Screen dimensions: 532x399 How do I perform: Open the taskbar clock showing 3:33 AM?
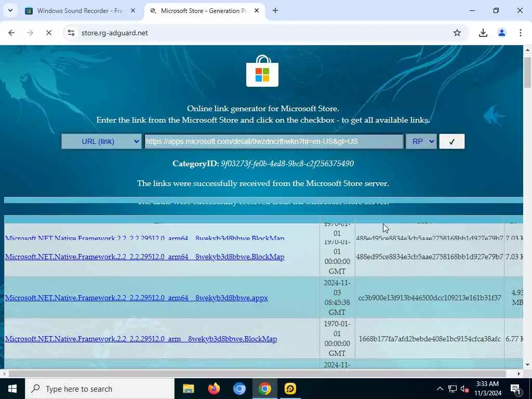tap(487, 389)
